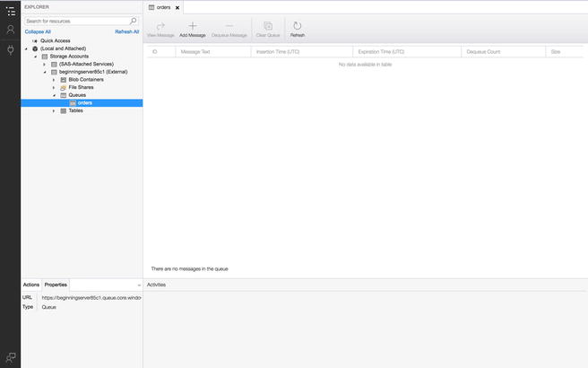Open the feedback icon at bottom left

pos(10,357)
